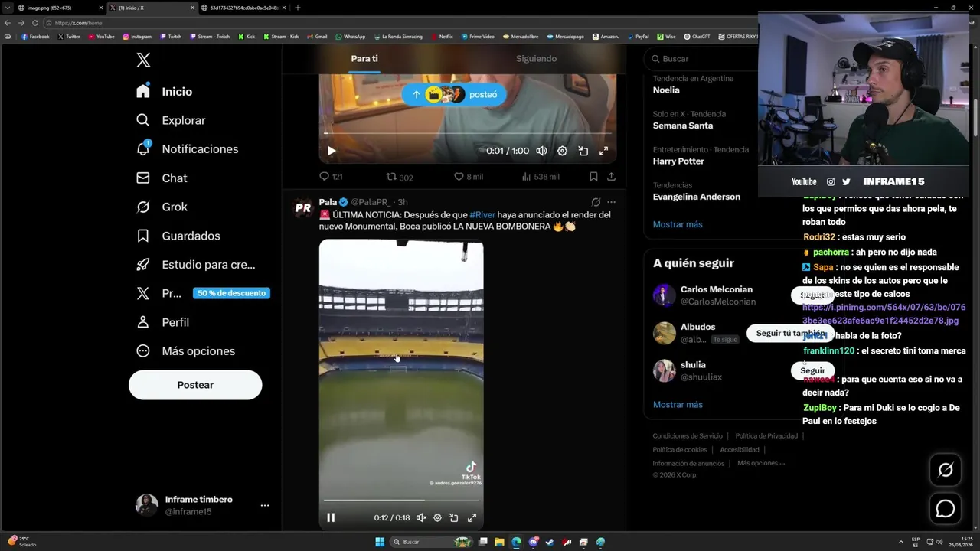
Task: Open a new browser tab with plus
Action: click(x=297, y=8)
